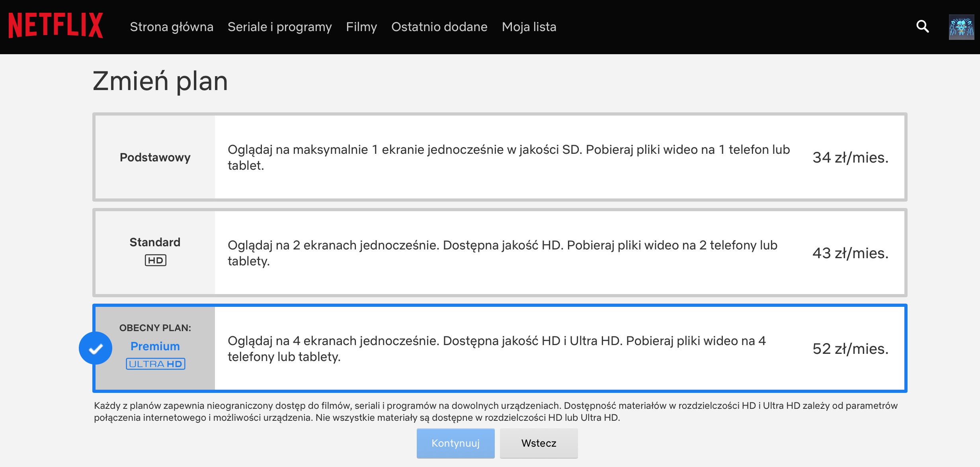Click the Premium plan description text
The width and height of the screenshot is (980, 467).
(497, 349)
